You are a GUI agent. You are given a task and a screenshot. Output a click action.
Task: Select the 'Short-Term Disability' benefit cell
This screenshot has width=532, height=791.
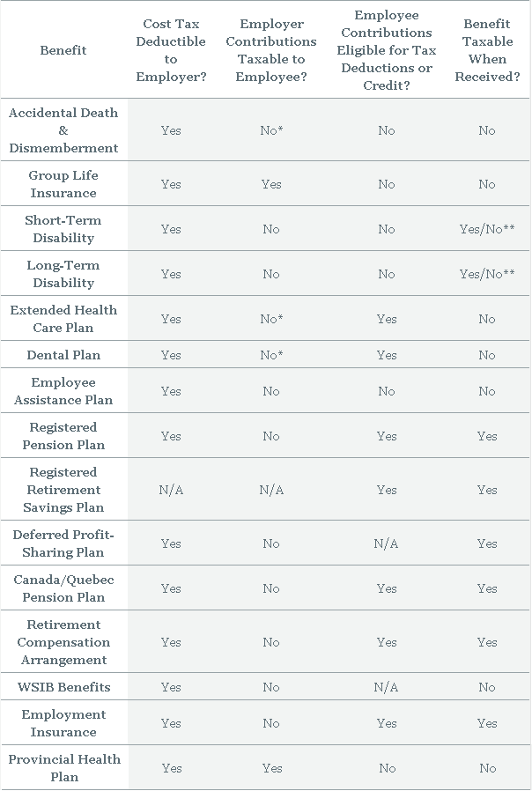click(63, 229)
